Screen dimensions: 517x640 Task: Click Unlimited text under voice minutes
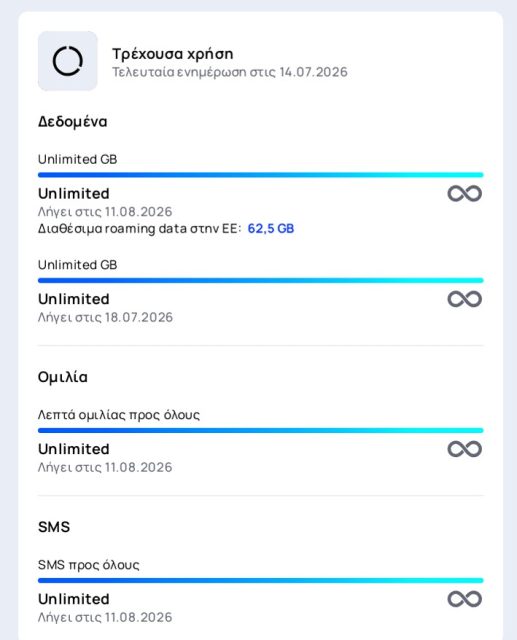(73, 449)
